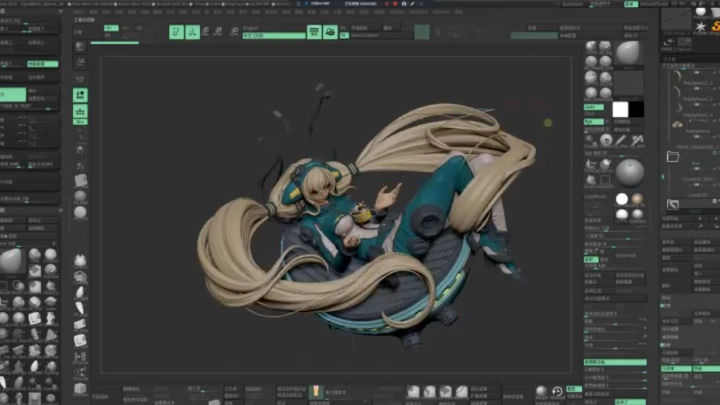
Task: Open the large current brush thumbnail on right shelf
Action: pos(628,52)
